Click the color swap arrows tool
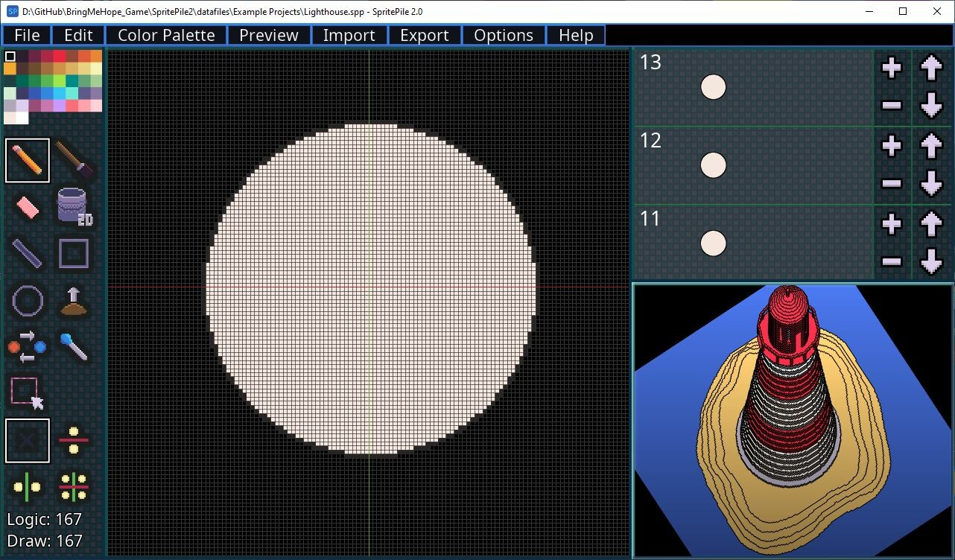This screenshot has width=955, height=560. tap(28, 347)
